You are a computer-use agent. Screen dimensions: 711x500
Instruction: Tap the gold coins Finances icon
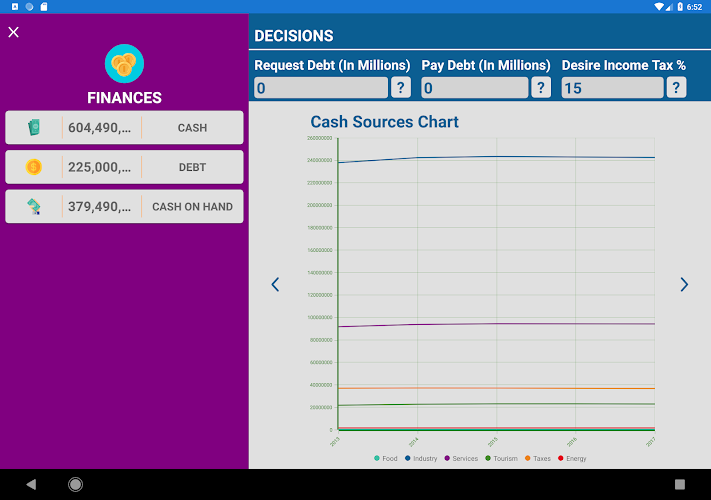tap(124, 63)
